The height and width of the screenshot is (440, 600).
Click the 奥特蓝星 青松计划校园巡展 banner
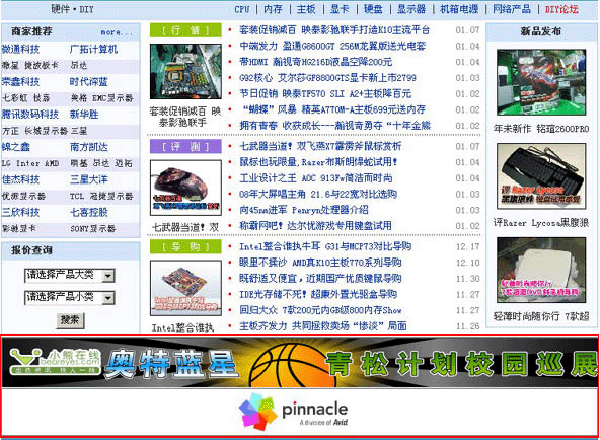300,362
